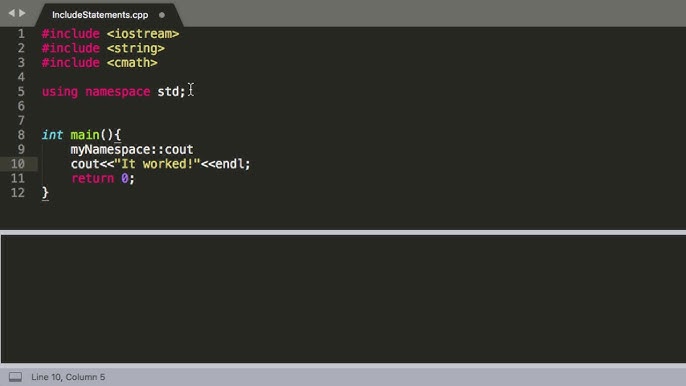Click the right tab navigation arrow
The image size is (686, 386).
(x=22, y=13)
